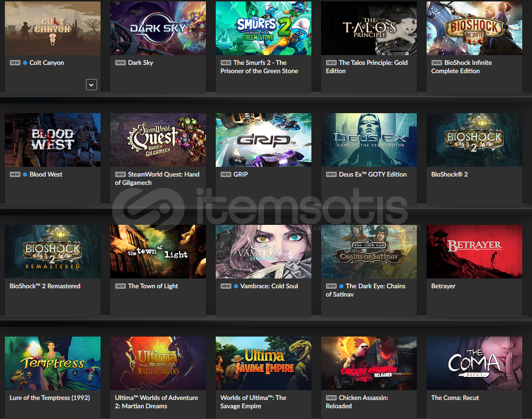This screenshot has height=419, width=532.
Task: Select BioShock Infinite cover thumbnail
Action: tap(474, 28)
